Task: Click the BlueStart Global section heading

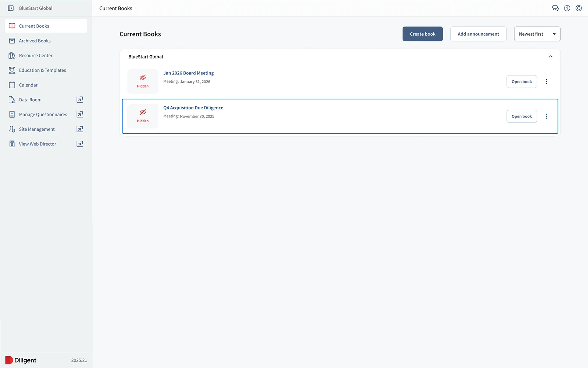Action: (145, 57)
